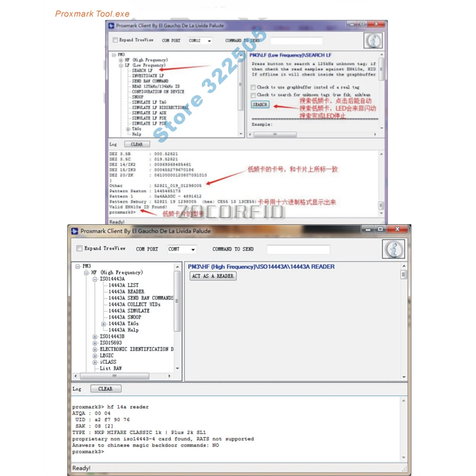Image resolution: width=476 pixels, height=476 pixels.
Task: Minimize the lower Proxmark Client window
Action: coord(368,229)
